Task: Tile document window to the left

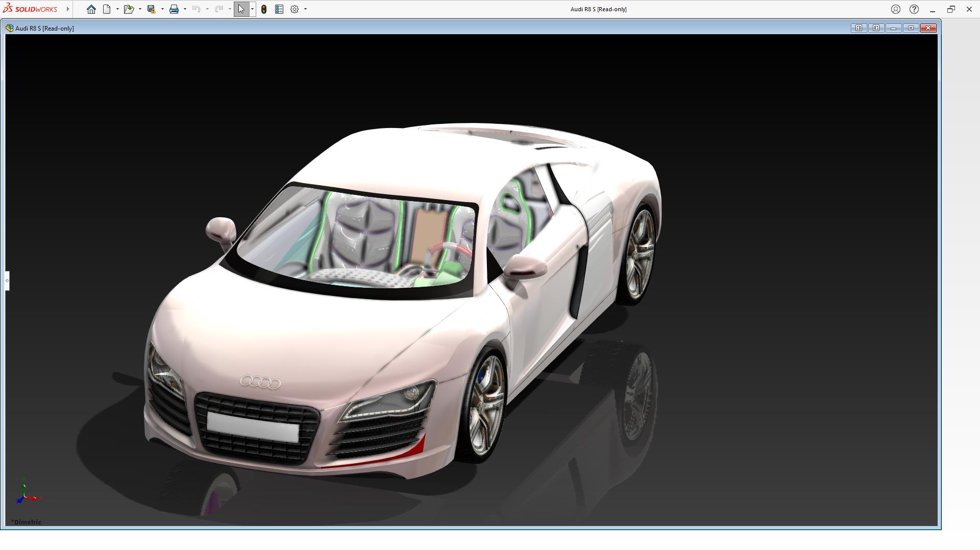Action: [x=859, y=28]
